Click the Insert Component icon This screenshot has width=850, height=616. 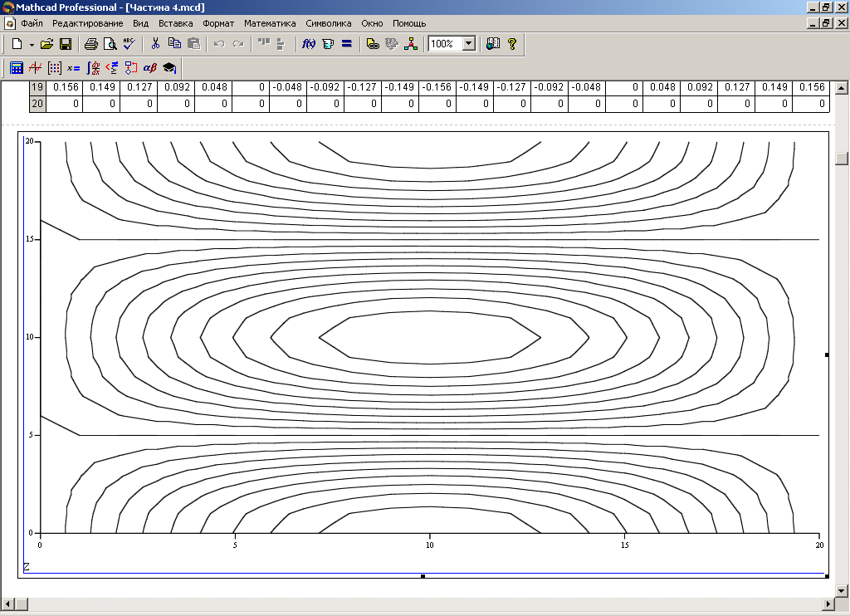coord(392,44)
